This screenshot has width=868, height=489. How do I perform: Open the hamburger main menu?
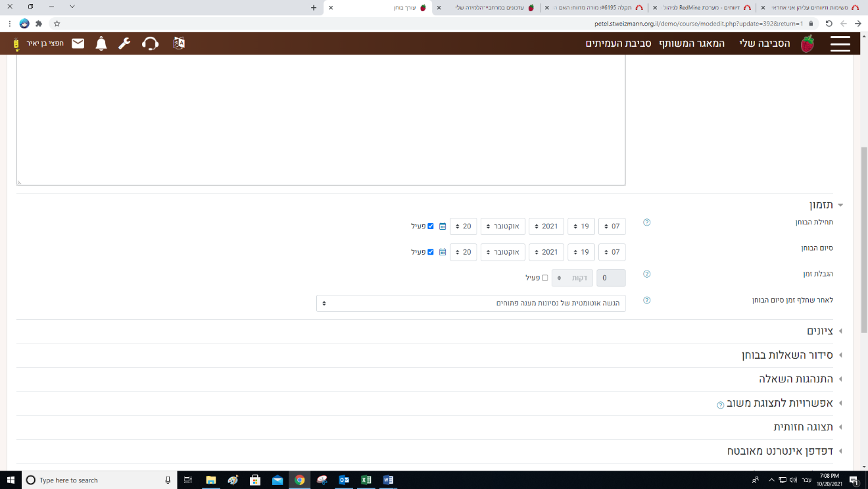coord(840,44)
